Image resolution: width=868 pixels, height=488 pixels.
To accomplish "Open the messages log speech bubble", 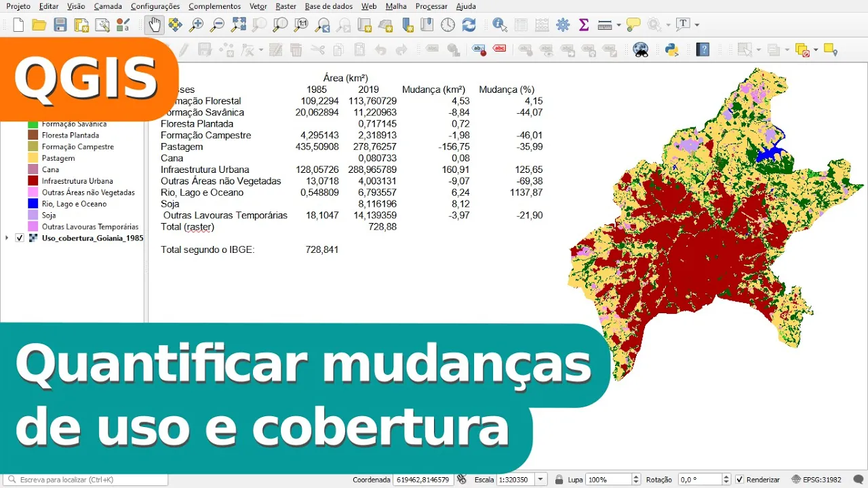I will 859,480.
